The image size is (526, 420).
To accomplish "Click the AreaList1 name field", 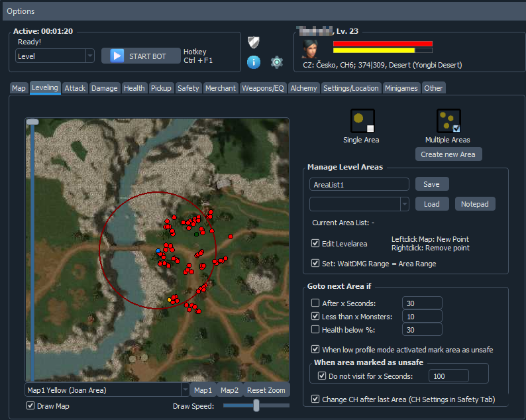I will tap(359, 185).
